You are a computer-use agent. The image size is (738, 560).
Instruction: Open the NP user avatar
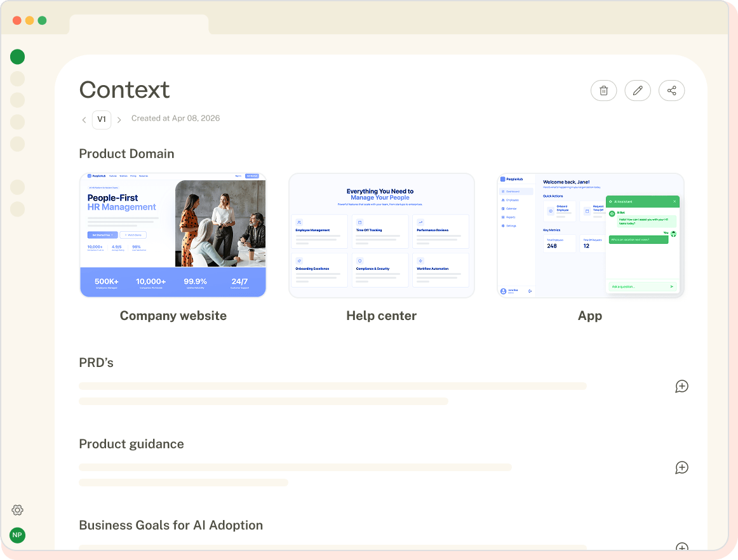pyautogui.click(x=17, y=535)
